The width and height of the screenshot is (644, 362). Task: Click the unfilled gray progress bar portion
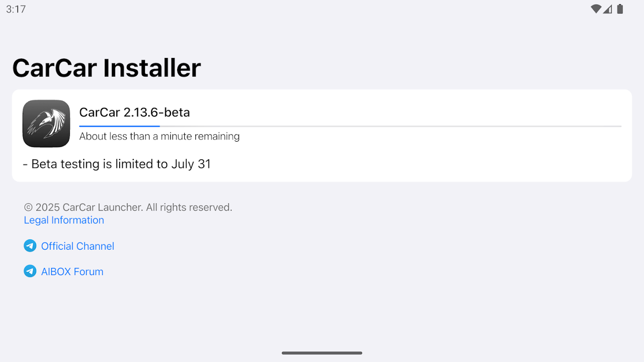(x=389, y=126)
